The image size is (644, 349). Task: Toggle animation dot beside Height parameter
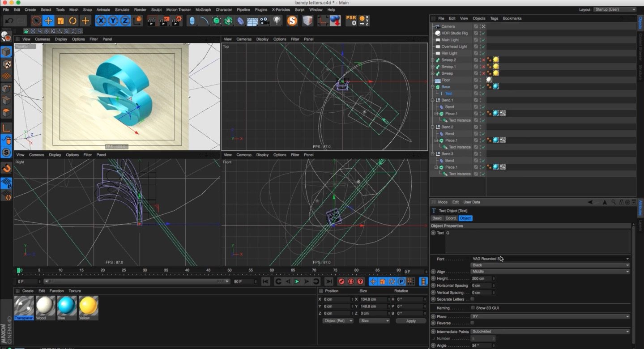click(433, 278)
